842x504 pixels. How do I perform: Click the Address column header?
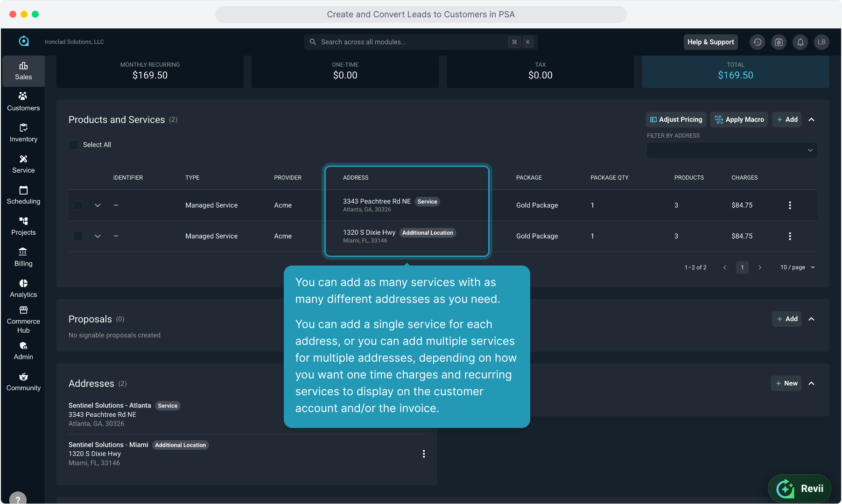[356, 178]
